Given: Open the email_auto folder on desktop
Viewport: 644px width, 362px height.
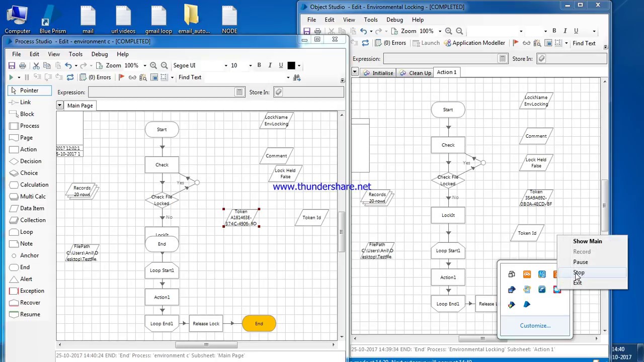Looking at the screenshot, I should coord(194,19).
